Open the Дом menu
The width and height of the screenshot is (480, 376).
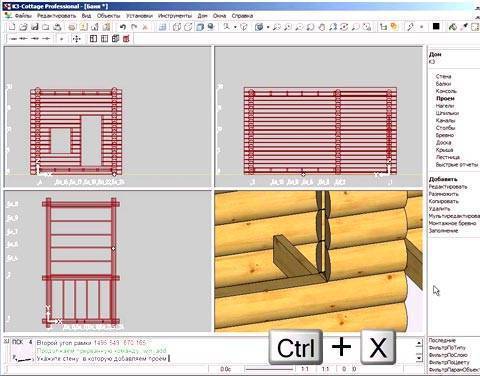pyautogui.click(x=202, y=16)
